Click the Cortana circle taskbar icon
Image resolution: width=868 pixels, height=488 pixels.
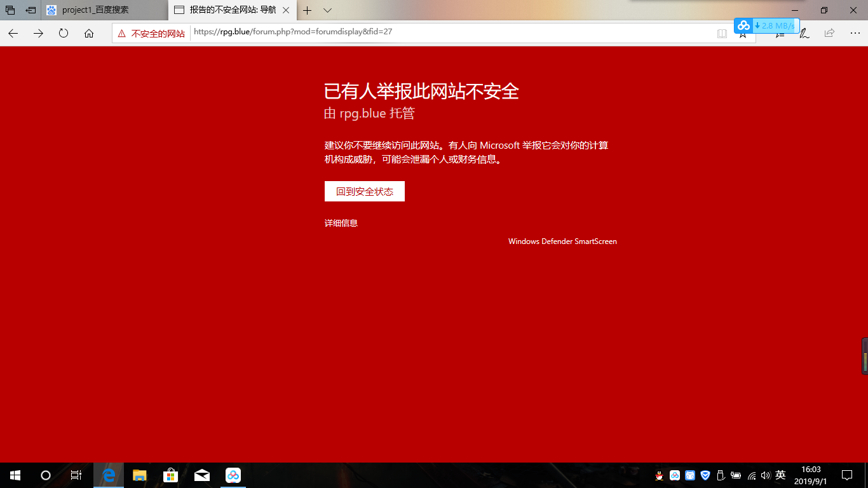46,475
